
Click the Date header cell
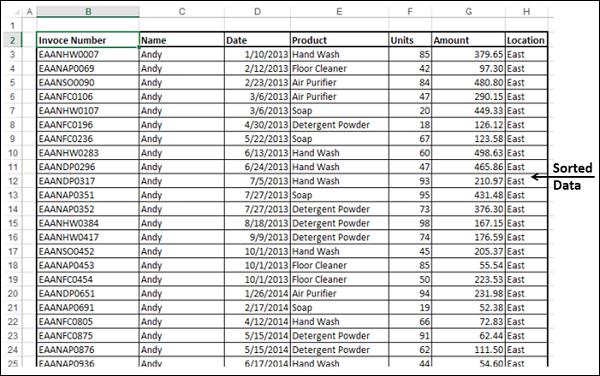pos(258,40)
